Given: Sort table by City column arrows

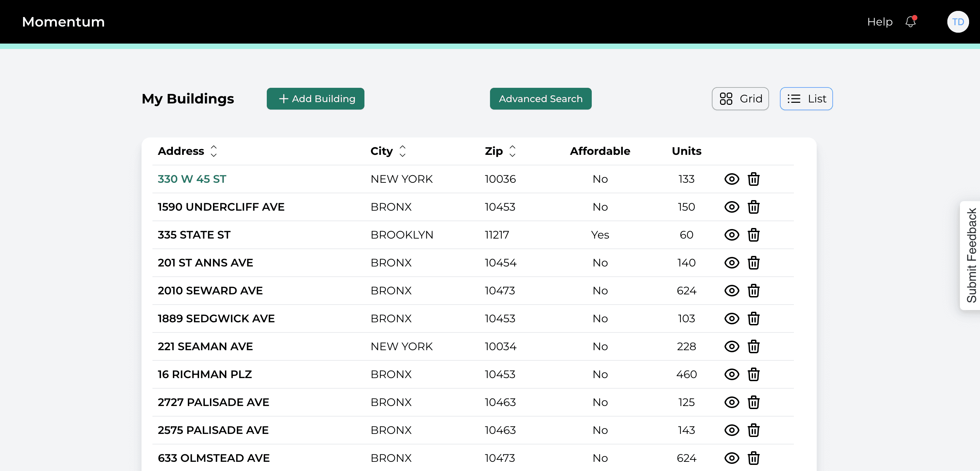Looking at the screenshot, I should pos(402,151).
